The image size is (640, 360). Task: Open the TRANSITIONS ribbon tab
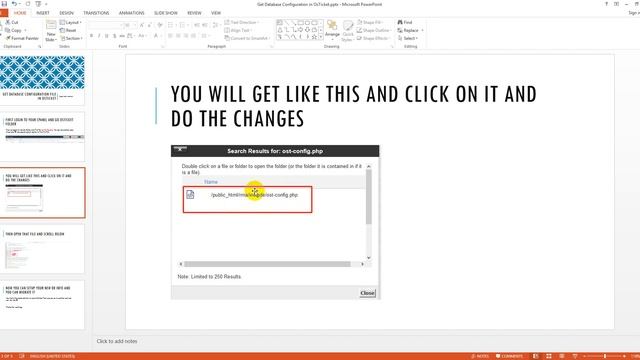(x=96, y=13)
